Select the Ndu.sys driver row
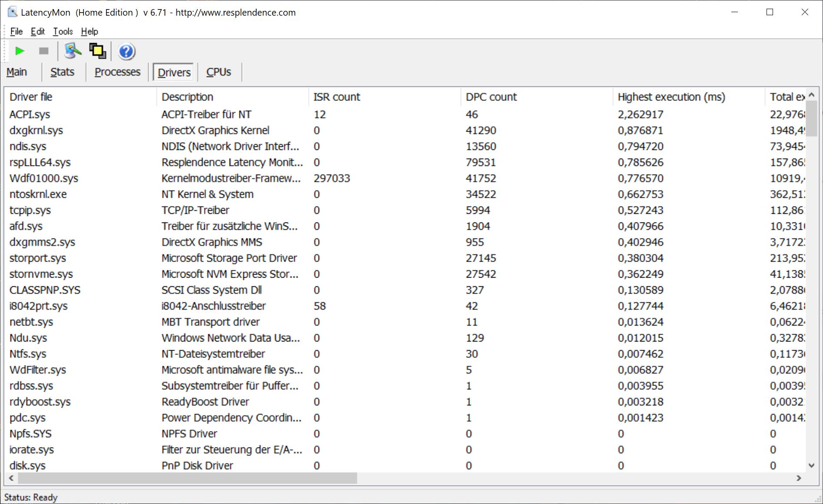 tap(405, 338)
